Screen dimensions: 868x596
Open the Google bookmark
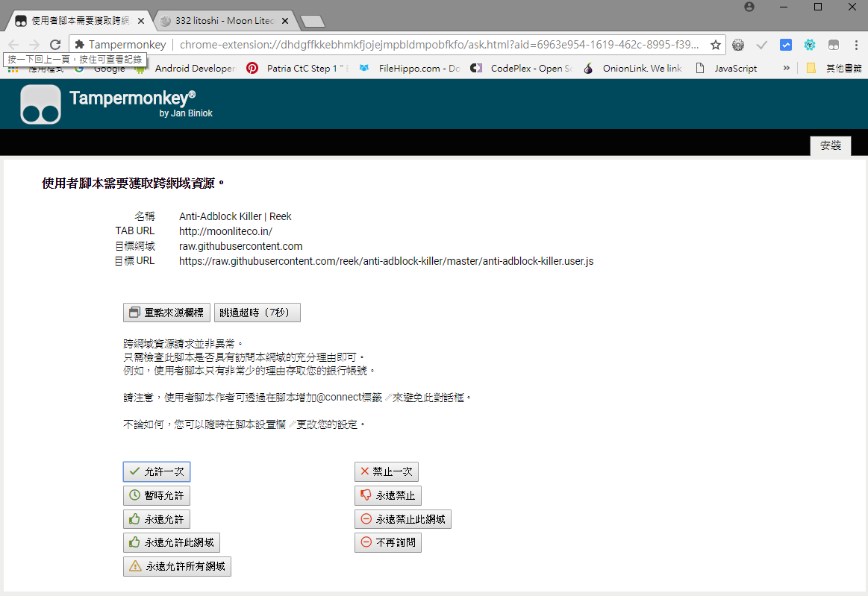pyautogui.click(x=100, y=69)
